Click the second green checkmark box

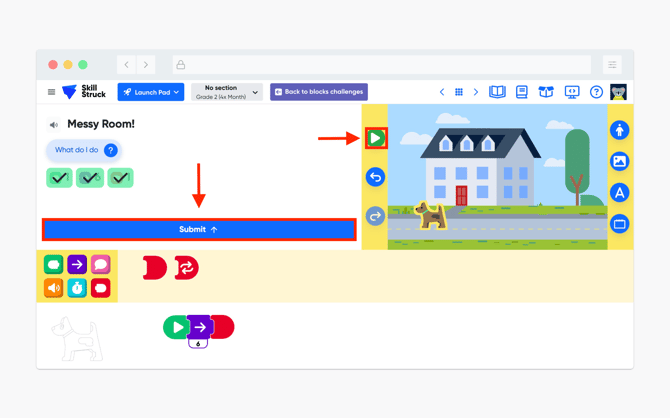(90, 178)
